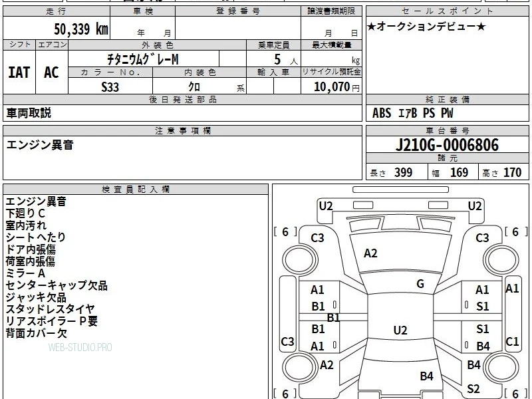Select the 登録番号 header
532x399 pixels.
coord(238,11)
